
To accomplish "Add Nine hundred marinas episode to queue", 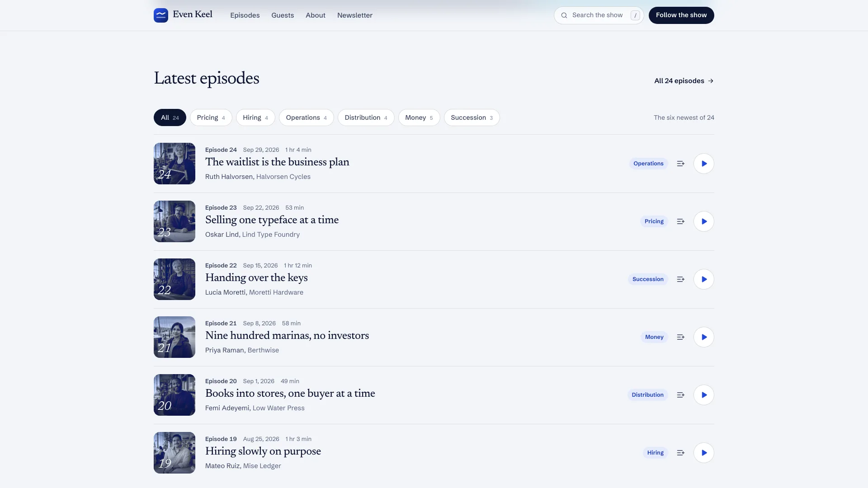I will pyautogui.click(x=680, y=337).
